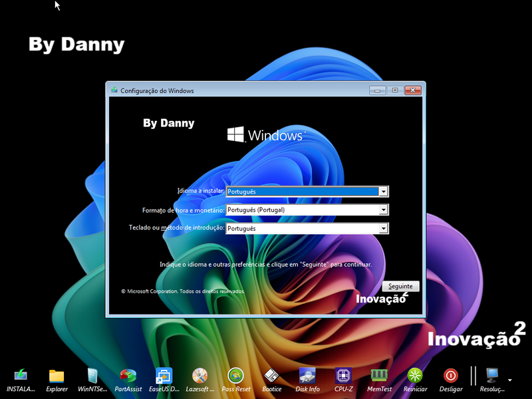Image resolution: width=532 pixels, height=399 pixels.
Task: Click the Desligar shutdown icon
Action: point(451,376)
